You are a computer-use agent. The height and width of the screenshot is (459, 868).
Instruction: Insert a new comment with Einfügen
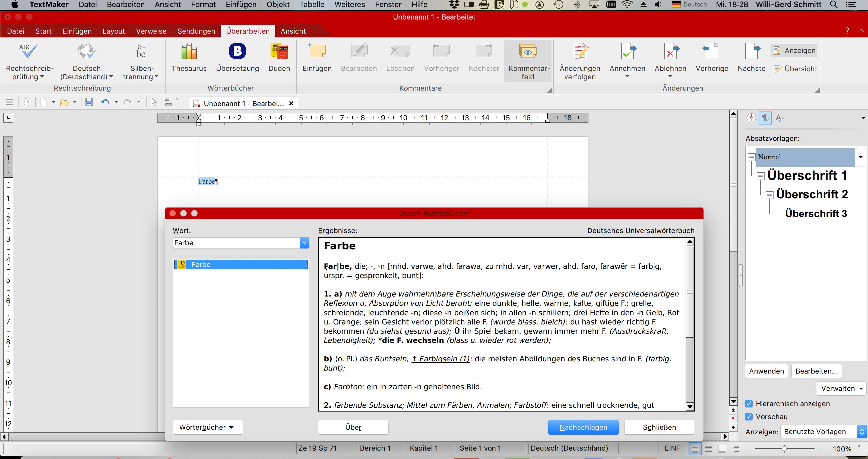coord(317,58)
